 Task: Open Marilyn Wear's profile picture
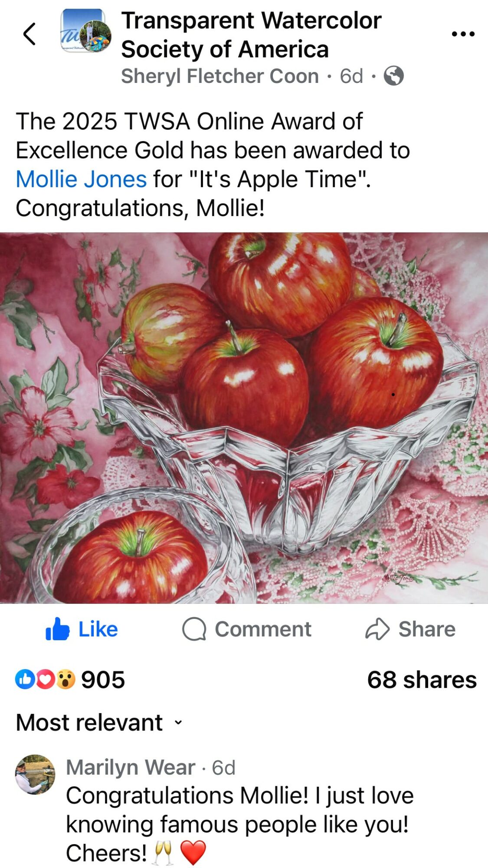(x=35, y=775)
